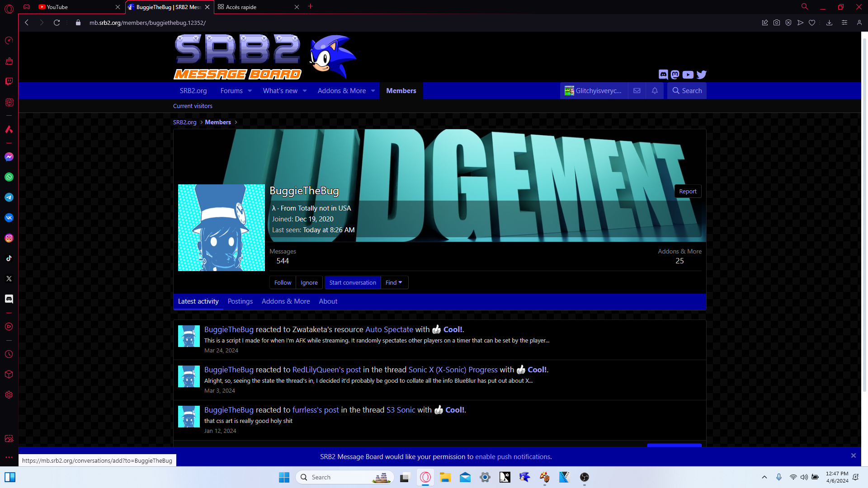
Task: Take a browser snapshot with camera icon
Action: click(777, 23)
